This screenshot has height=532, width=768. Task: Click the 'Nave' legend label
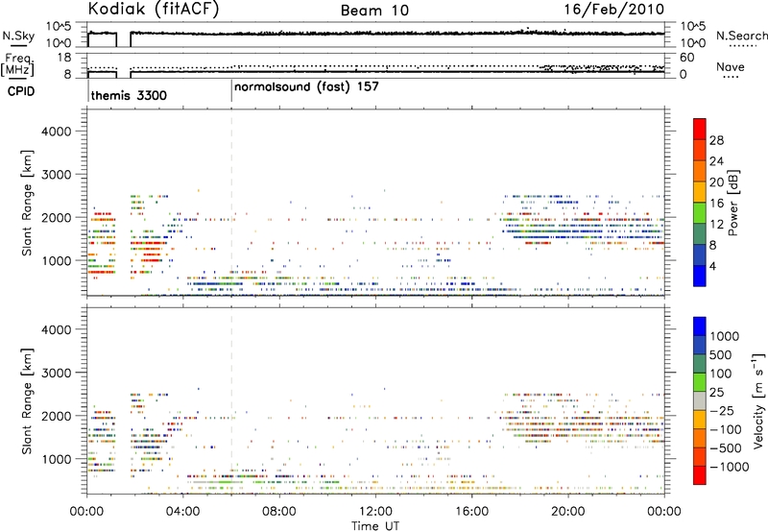pyautogui.click(x=731, y=67)
